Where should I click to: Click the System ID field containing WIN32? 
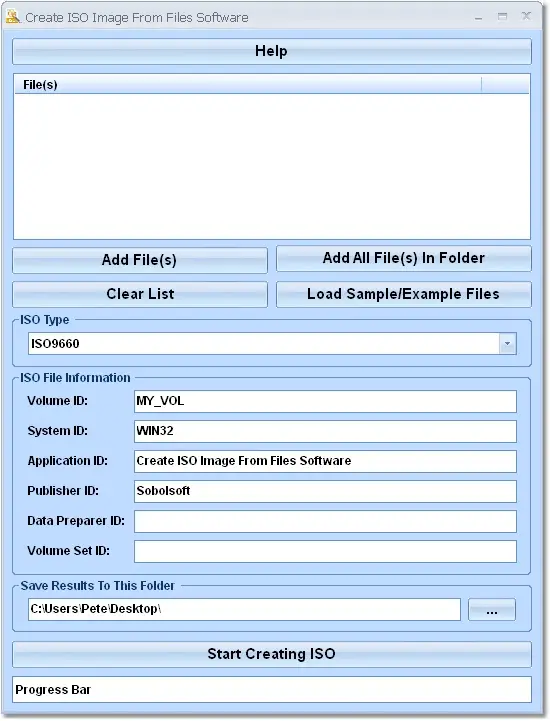tap(325, 431)
